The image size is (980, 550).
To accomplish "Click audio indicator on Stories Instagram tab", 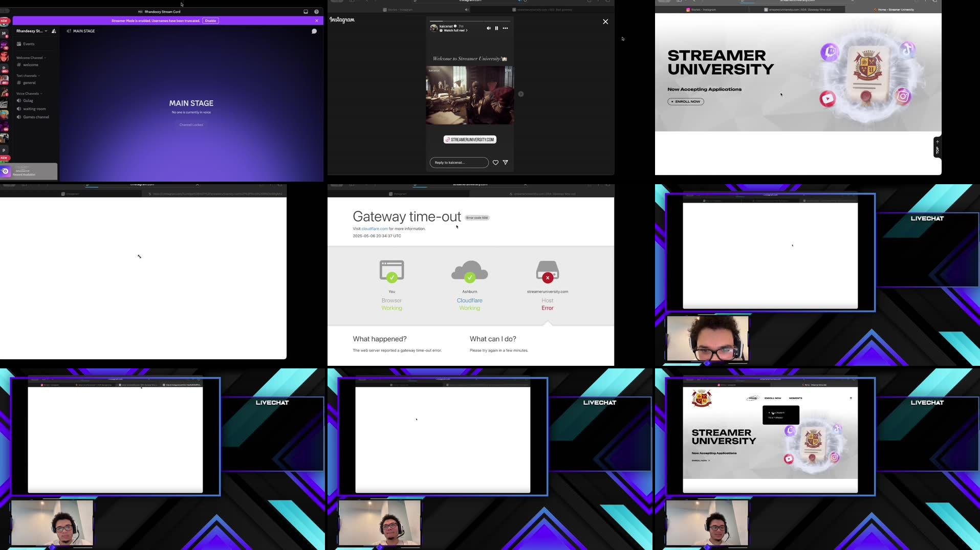I will click(467, 10).
